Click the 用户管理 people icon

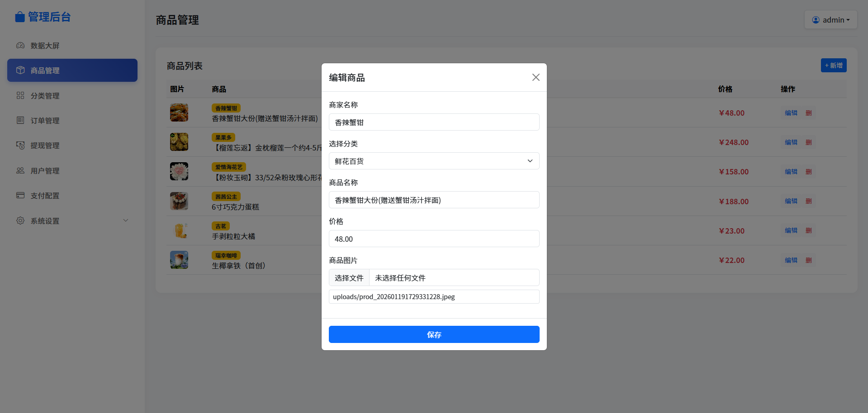click(20, 170)
